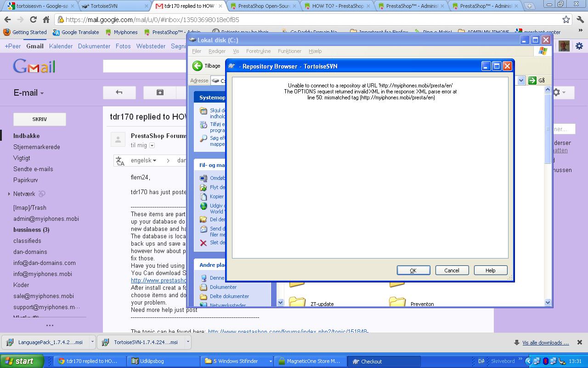
Task: Open Chrome home page
Action: click(46, 20)
